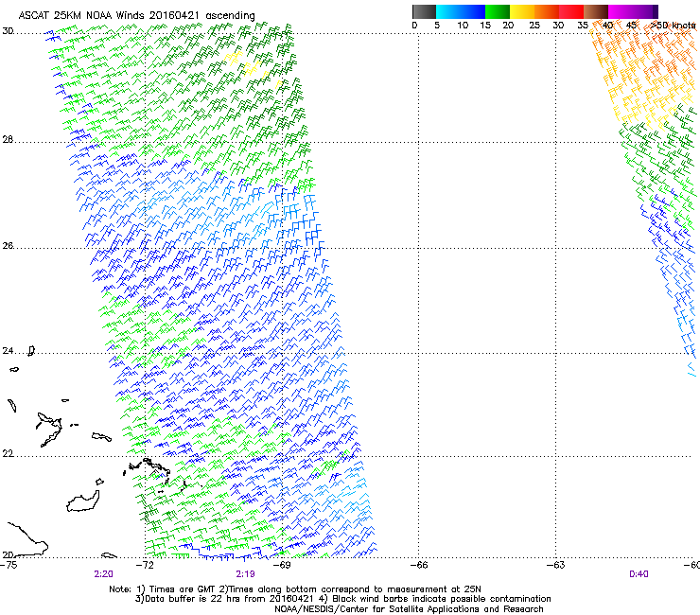
Task: Click the legend label 10
Action: (x=463, y=26)
